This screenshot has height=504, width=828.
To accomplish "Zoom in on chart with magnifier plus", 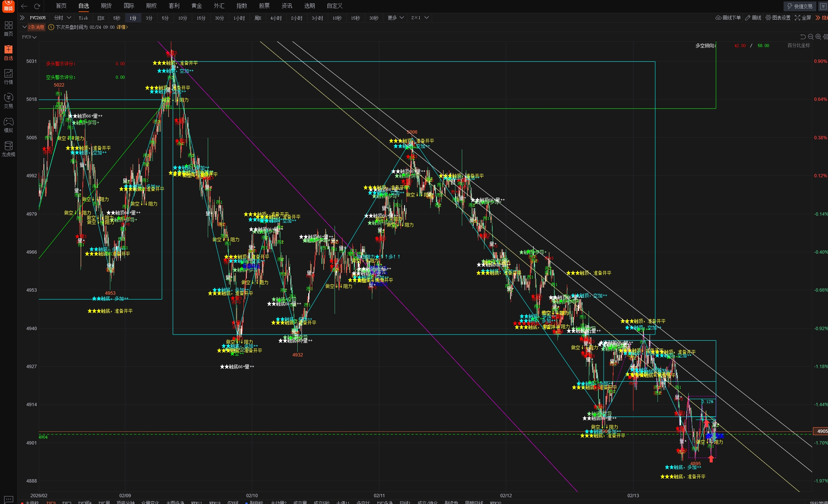I will [818, 37].
